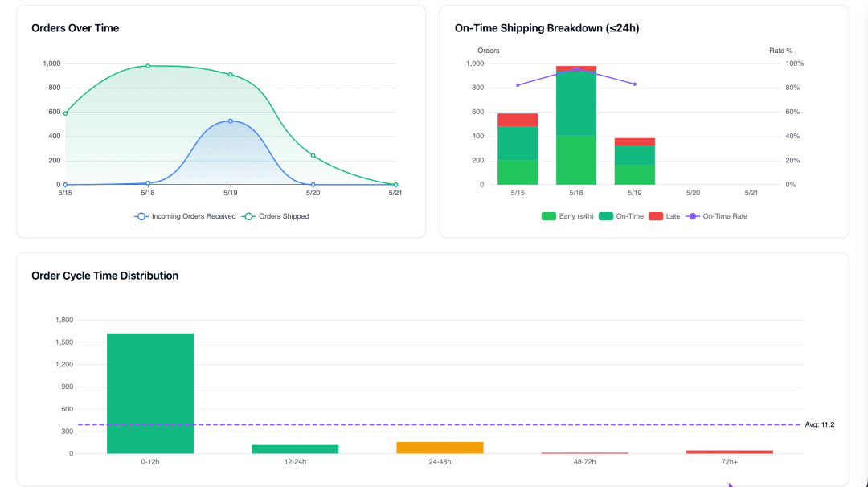The image size is (868, 487).
Task: Click On-Time teal segment of 5/18 bar
Action: point(576,104)
